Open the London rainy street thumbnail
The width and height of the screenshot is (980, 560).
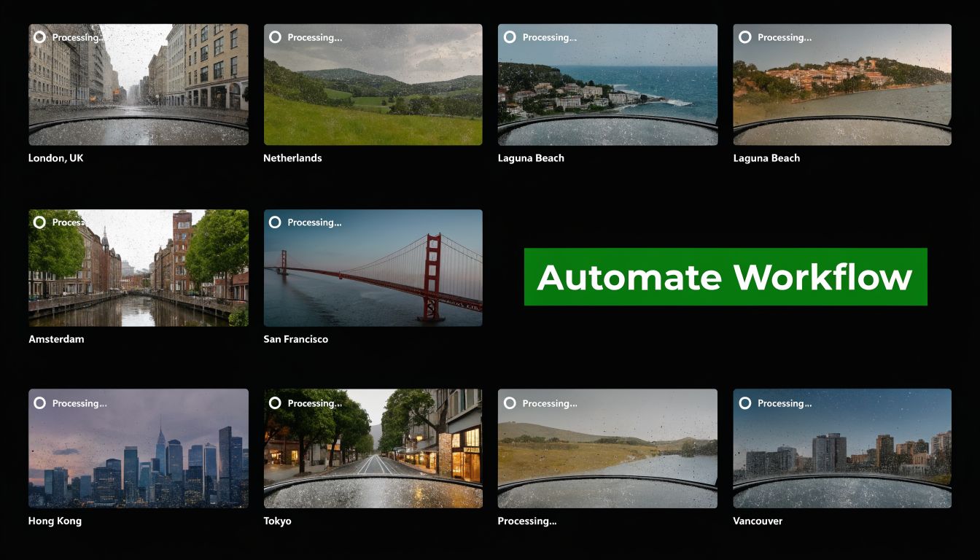(139, 85)
